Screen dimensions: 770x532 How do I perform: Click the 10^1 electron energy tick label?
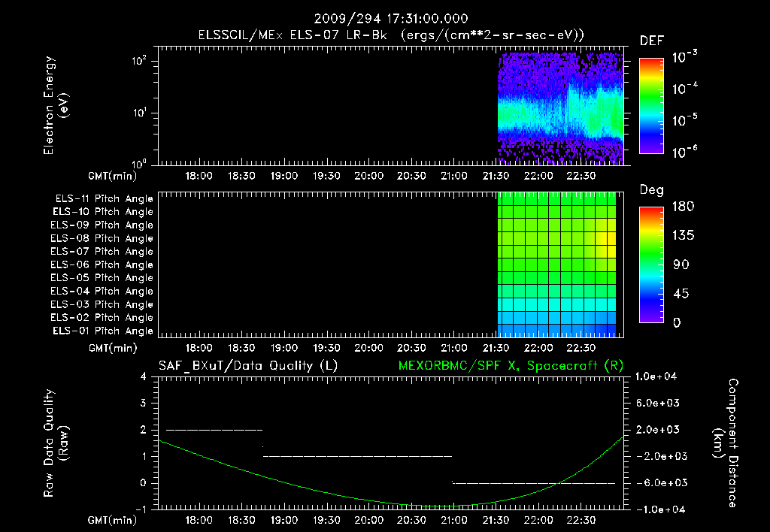point(138,113)
